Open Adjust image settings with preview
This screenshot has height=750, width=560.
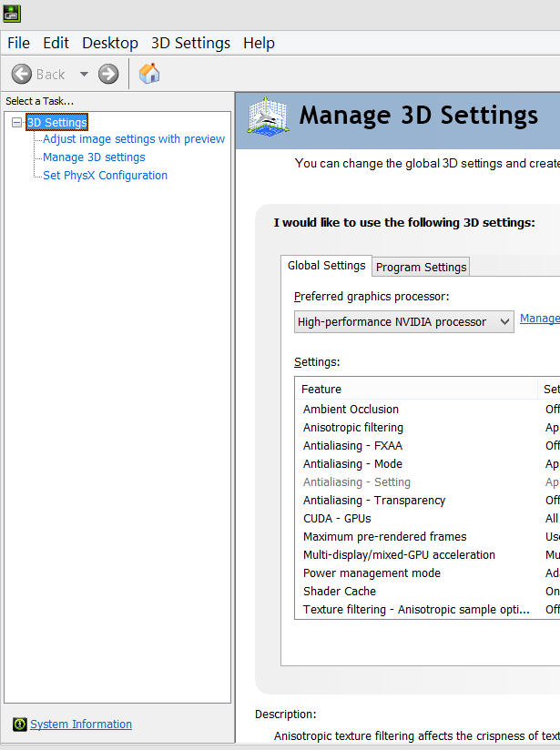[134, 139]
